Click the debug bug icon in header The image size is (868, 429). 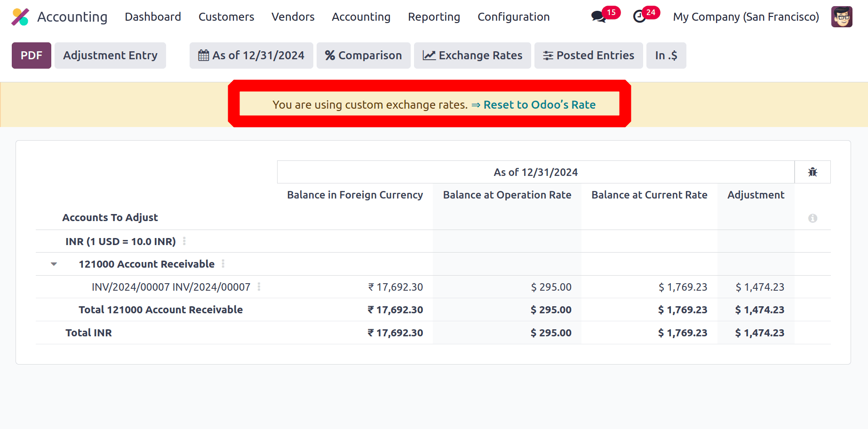pyautogui.click(x=812, y=172)
